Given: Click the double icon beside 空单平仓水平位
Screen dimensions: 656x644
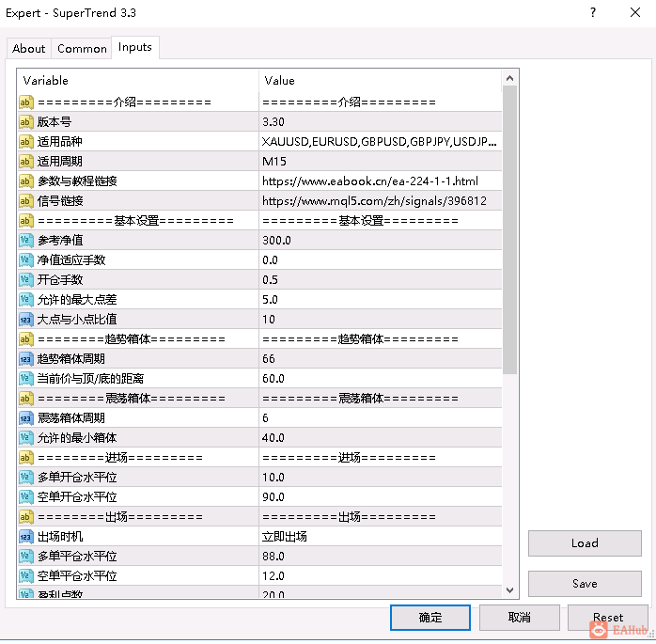Looking at the screenshot, I should point(25,575).
